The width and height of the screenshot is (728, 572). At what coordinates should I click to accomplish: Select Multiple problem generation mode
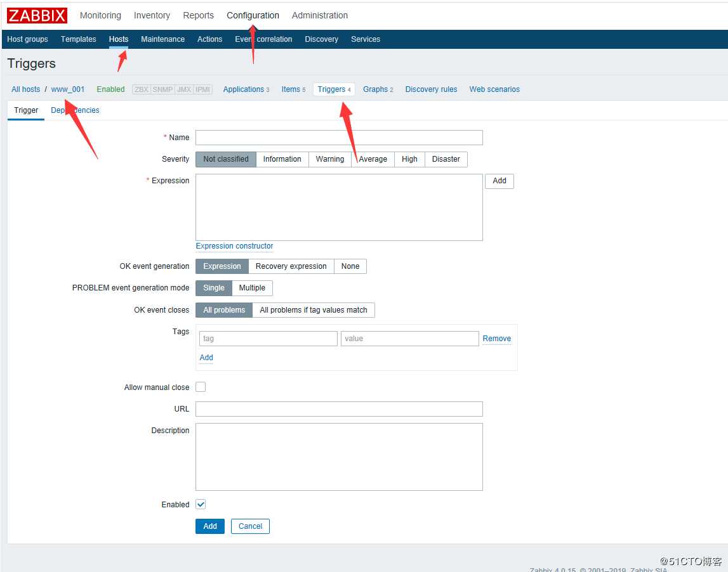pyautogui.click(x=252, y=288)
